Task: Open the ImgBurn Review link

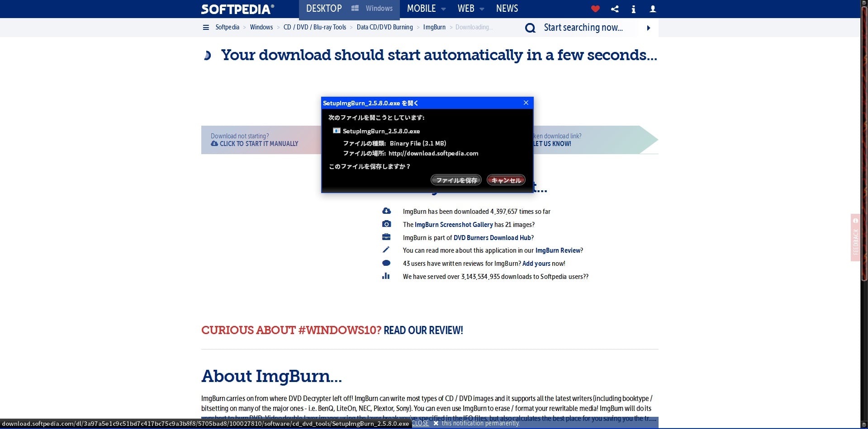Action: (x=558, y=250)
